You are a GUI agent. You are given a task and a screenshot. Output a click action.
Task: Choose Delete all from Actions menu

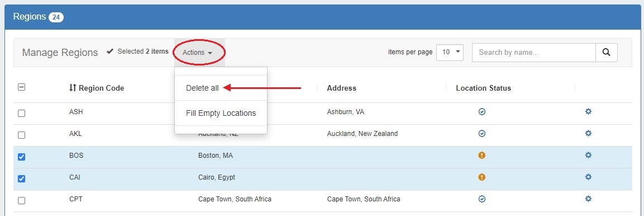pyautogui.click(x=203, y=88)
